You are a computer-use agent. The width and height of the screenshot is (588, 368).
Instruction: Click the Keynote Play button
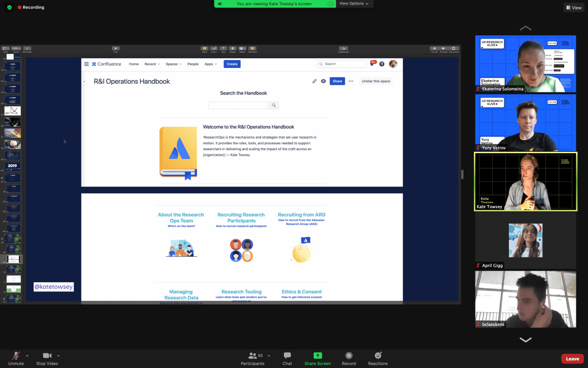pos(116,48)
